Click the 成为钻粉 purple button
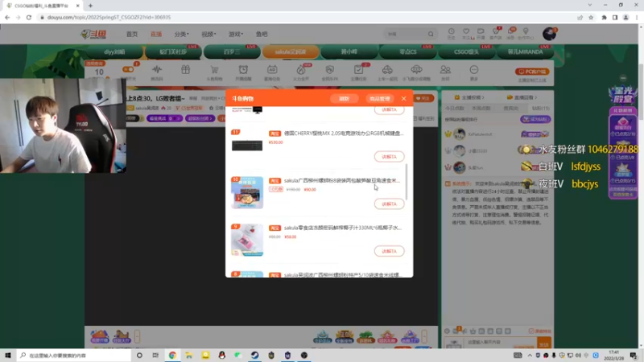Viewport: 644px width, 362px height. pyautogui.click(x=535, y=119)
